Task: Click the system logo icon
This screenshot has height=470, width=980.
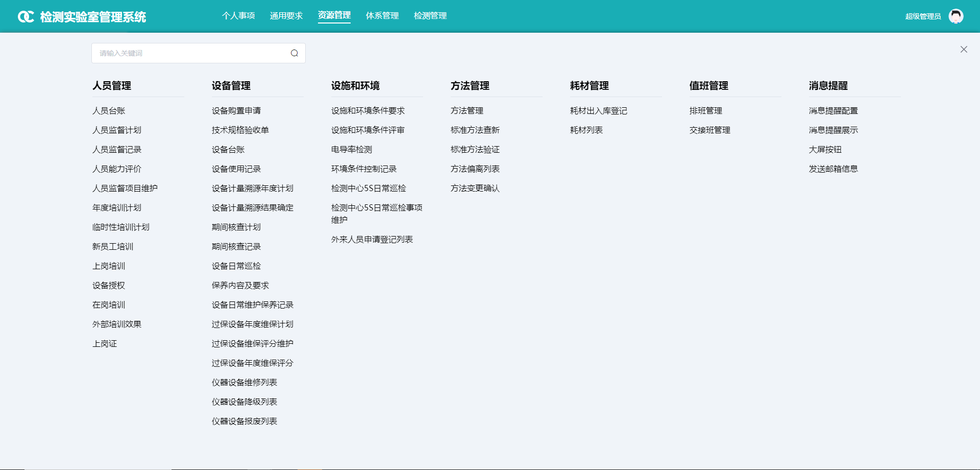Action: [x=26, y=17]
